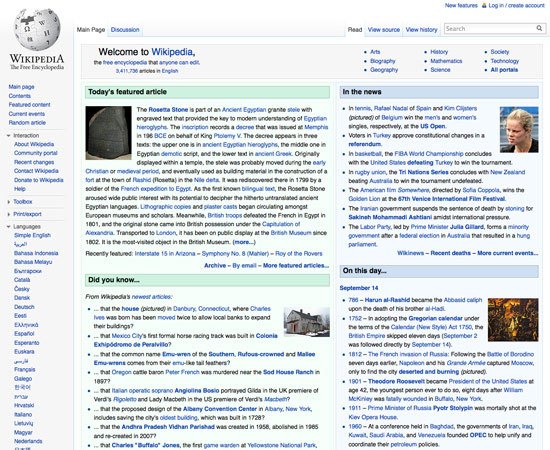This screenshot has height=450, width=550.
Task: Open the Wikinews link
Action: [410, 253]
